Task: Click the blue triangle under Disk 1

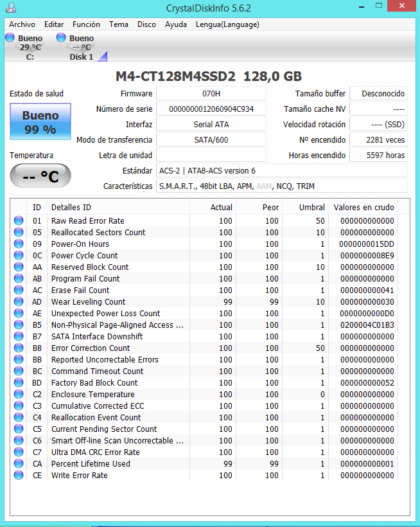Action: [x=102, y=57]
